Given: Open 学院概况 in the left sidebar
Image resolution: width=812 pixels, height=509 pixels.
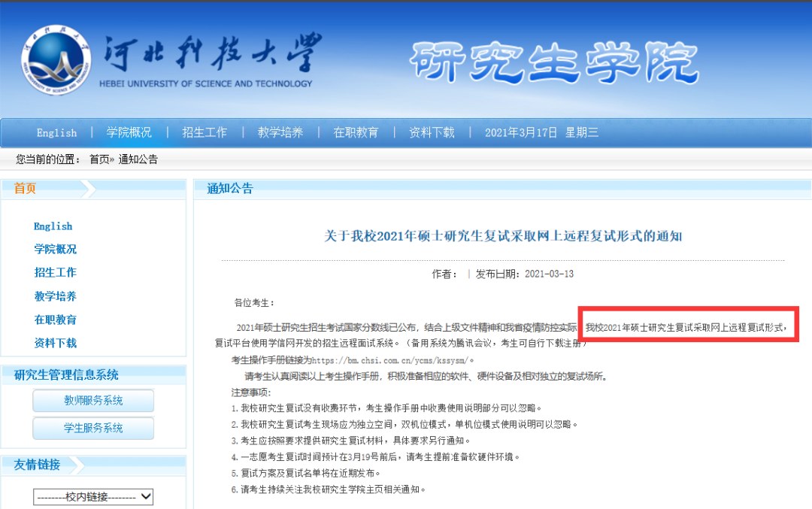Looking at the screenshot, I should click(x=55, y=250).
